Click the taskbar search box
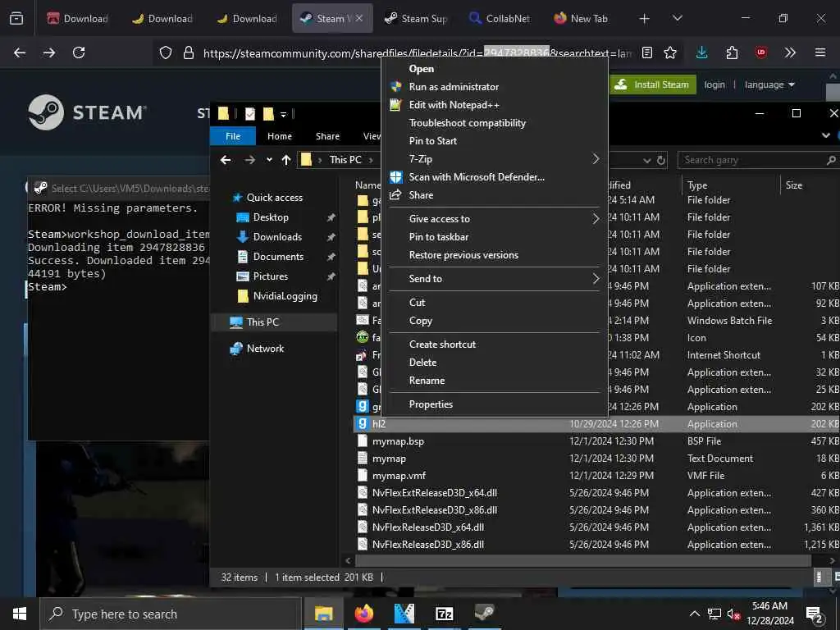840x630 pixels. (x=171, y=614)
